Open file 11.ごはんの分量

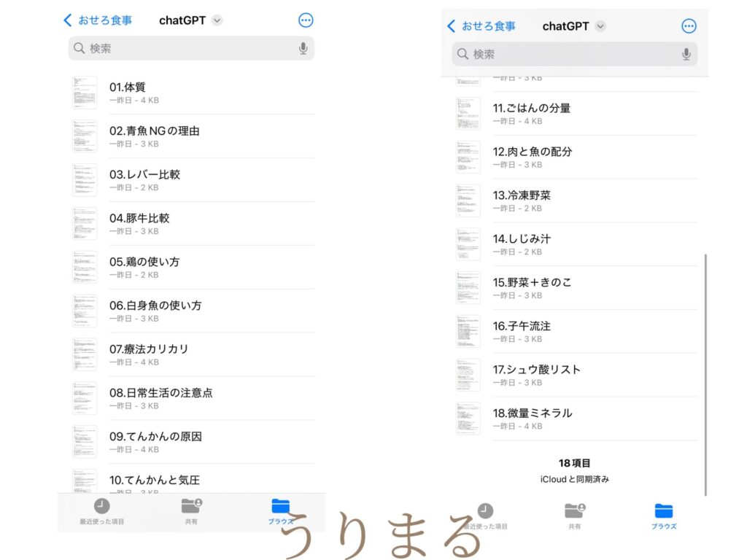(576, 114)
